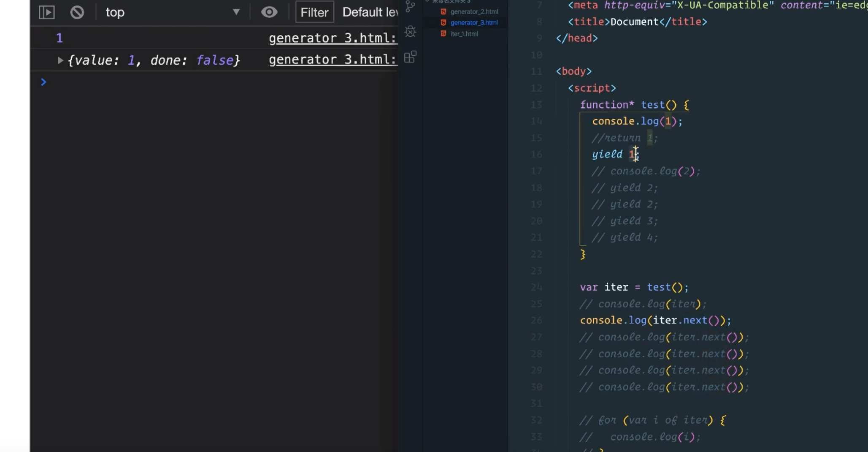Open generator_2.html in file explorer
This screenshot has width=868, height=452.
[x=474, y=11]
